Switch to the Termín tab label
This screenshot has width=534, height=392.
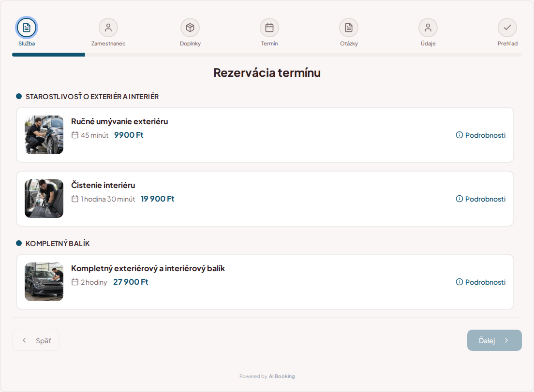tap(269, 44)
